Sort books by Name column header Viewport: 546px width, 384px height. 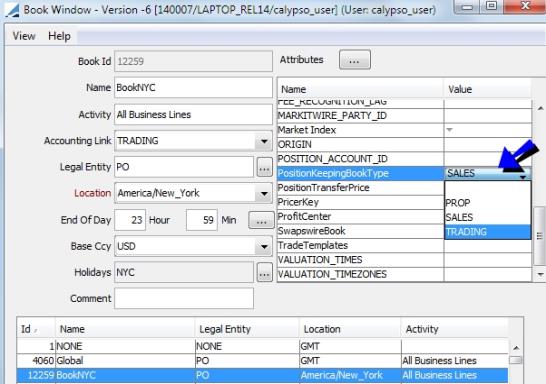[x=125, y=329]
